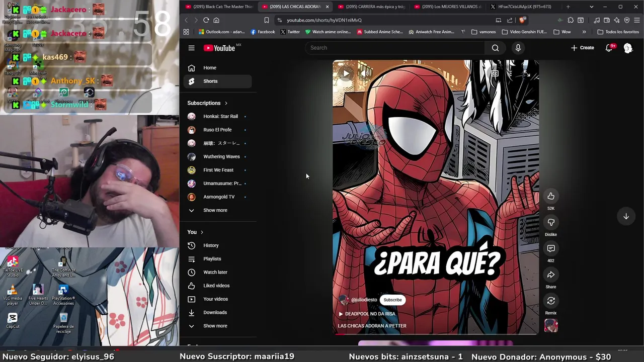
Task: Open a new browser tab
Action: point(568,7)
